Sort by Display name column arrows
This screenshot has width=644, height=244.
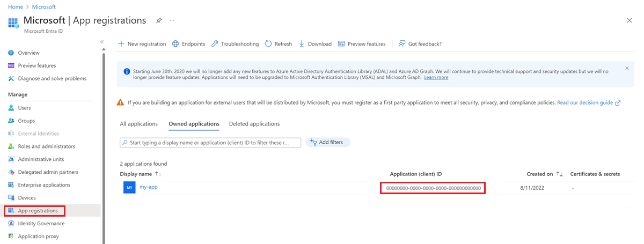pos(158,174)
